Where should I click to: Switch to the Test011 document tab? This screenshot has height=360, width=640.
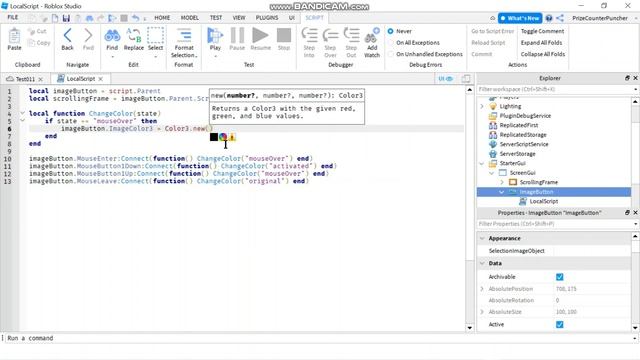25,79
